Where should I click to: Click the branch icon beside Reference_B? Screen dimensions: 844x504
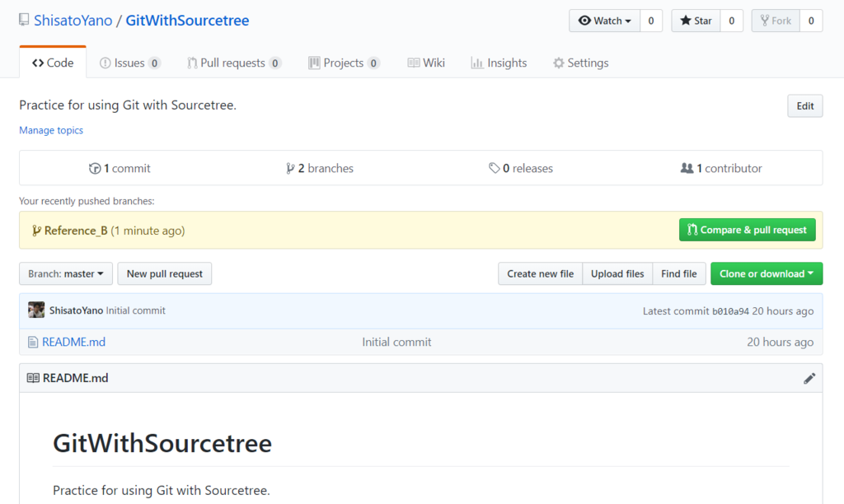tap(36, 231)
